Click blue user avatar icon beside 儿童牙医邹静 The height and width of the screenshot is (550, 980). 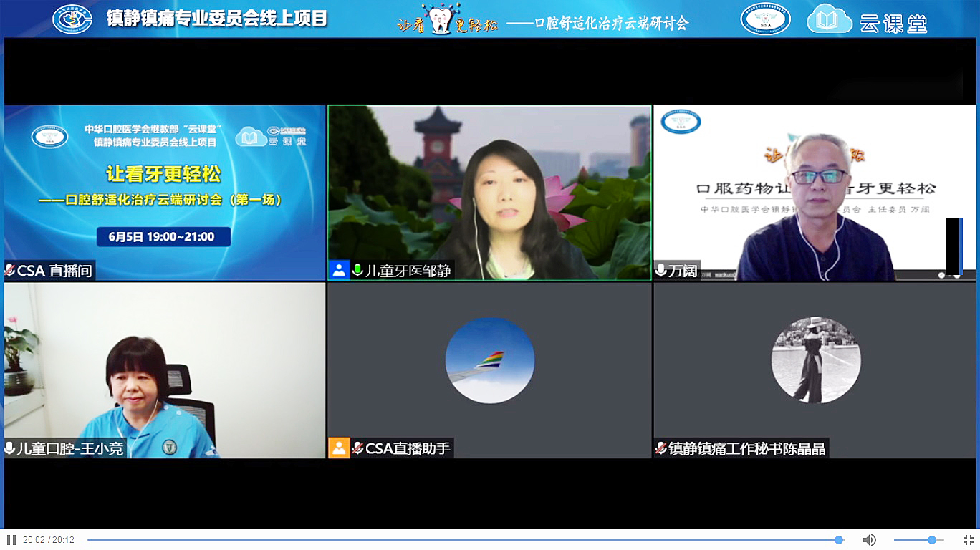point(339,270)
